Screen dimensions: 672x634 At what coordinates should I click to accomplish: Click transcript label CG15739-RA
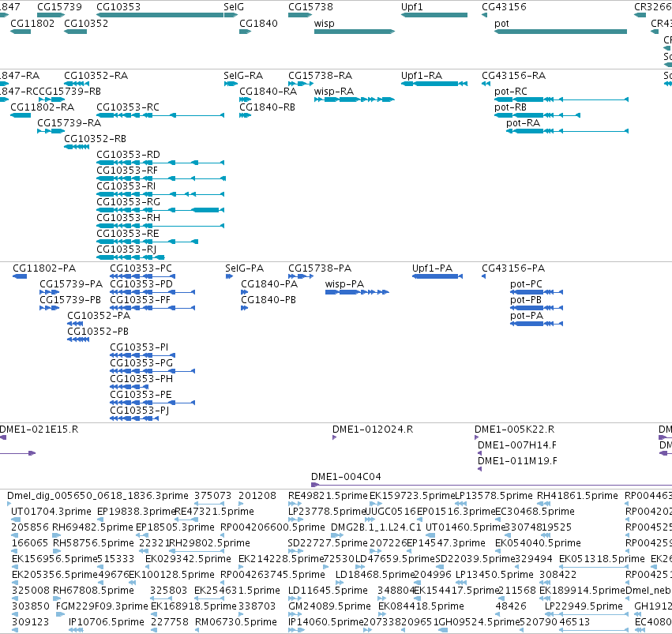click(69, 123)
